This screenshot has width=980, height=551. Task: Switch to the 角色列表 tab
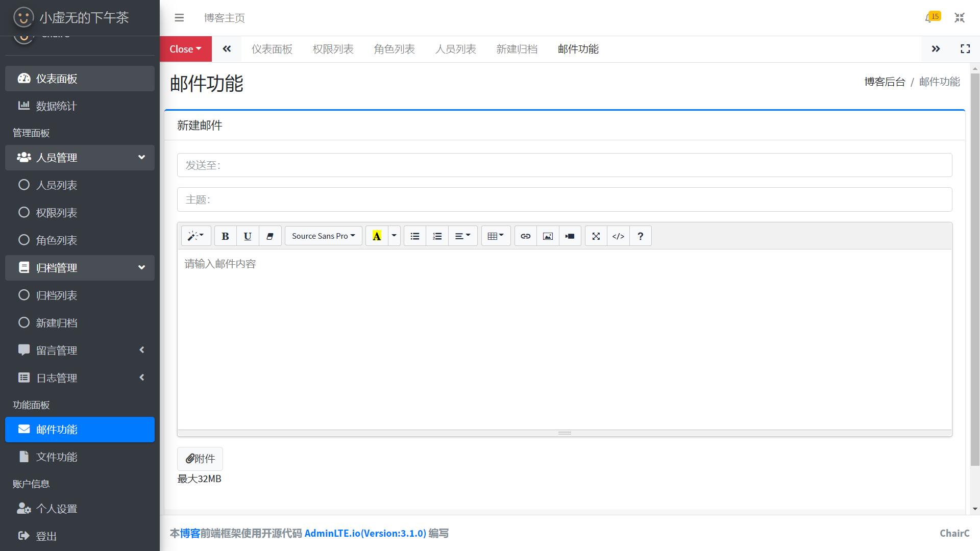point(394,49)
